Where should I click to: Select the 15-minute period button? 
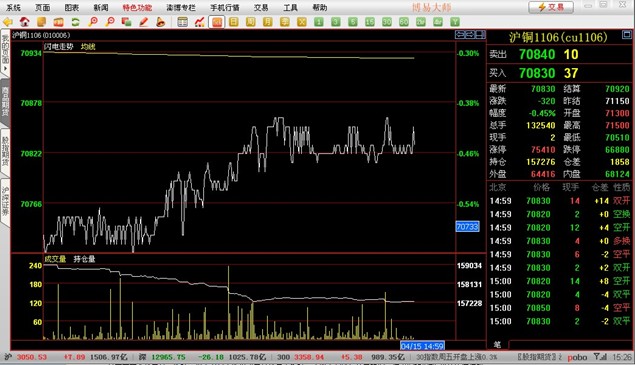pyautogui.click(x=370, y=22)
